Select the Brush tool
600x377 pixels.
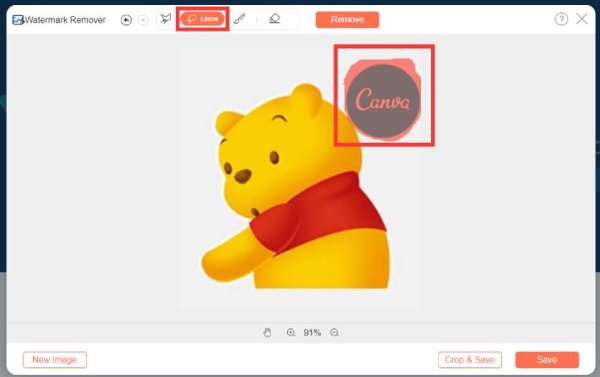point(240,19)
